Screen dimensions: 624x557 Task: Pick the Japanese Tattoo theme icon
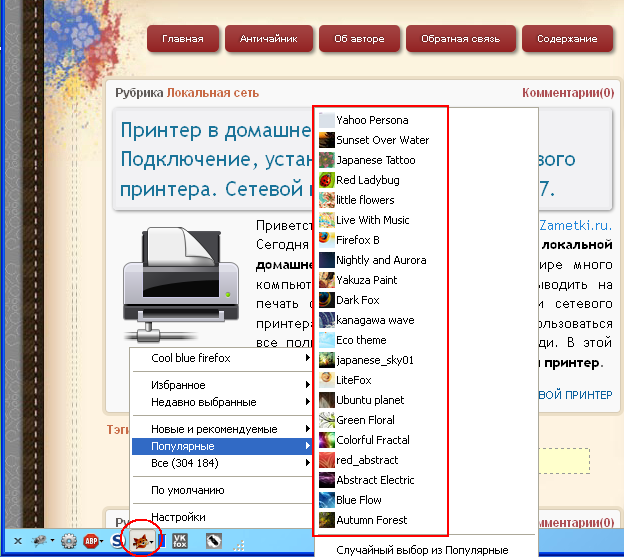pos(326,160)
